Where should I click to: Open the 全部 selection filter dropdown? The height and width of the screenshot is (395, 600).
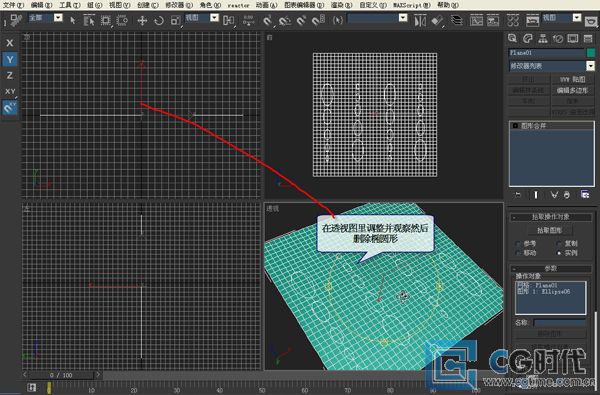58,18
